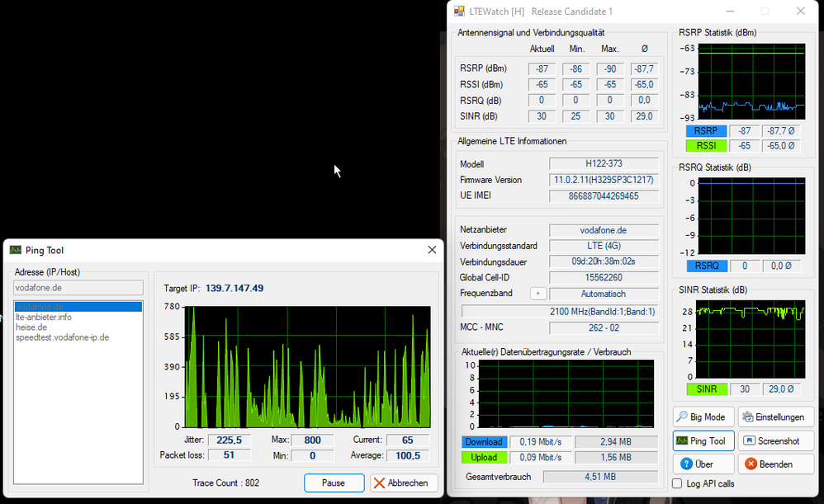Screen dimensions: 824x504
Task: Cancel ping with the Abbrechen button
Action: [404, 483]
